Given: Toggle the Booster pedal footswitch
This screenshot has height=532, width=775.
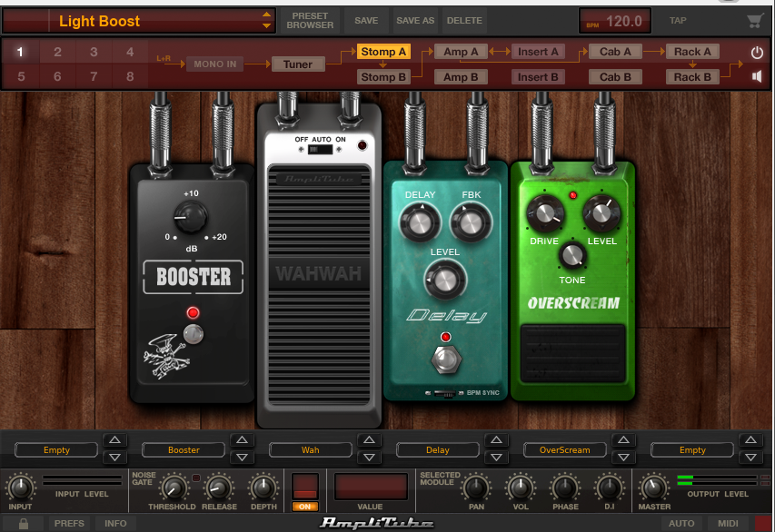Looking at the screenshot, I should (x=194, y=334).
